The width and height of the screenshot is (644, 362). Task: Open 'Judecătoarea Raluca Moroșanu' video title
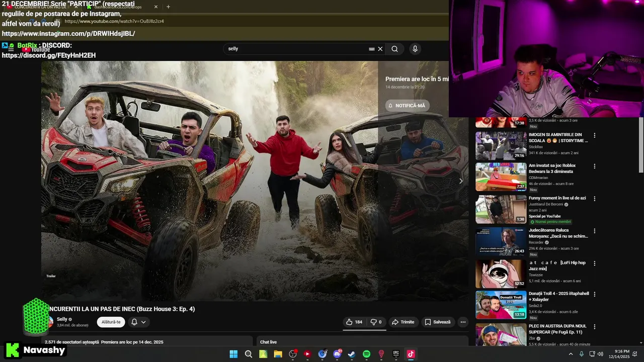[558, 233]
